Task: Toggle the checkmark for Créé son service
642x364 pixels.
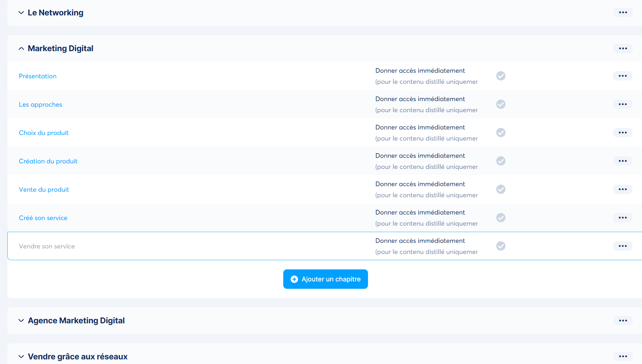Action: pyautogui.click(x=501, y=218)
